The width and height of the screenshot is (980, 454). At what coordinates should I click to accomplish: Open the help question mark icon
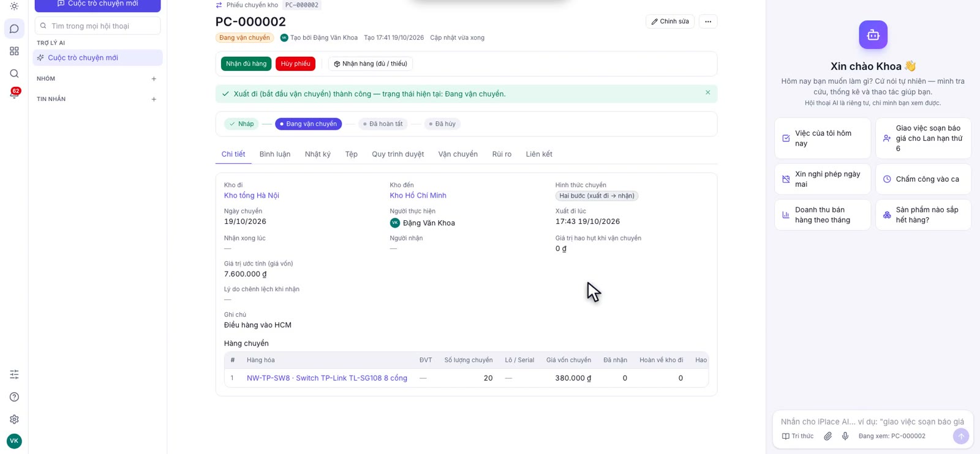[x=14, y=397]
